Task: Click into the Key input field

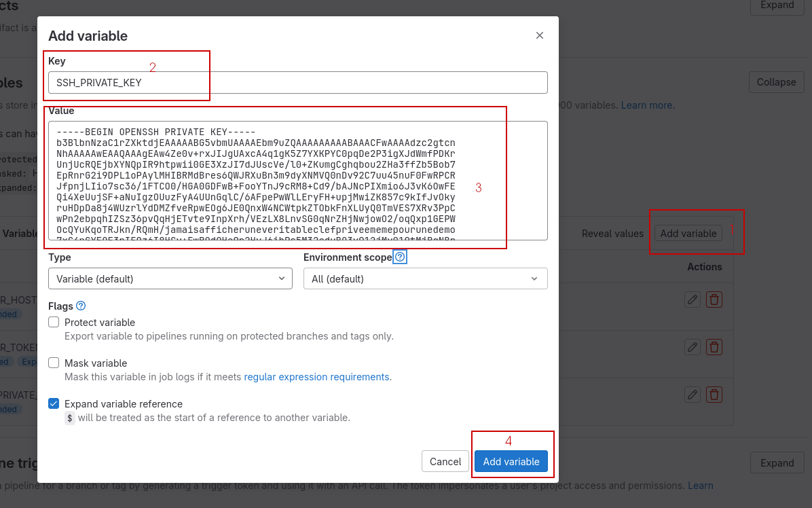Action: pyautogui.click(x=297, y=82)
